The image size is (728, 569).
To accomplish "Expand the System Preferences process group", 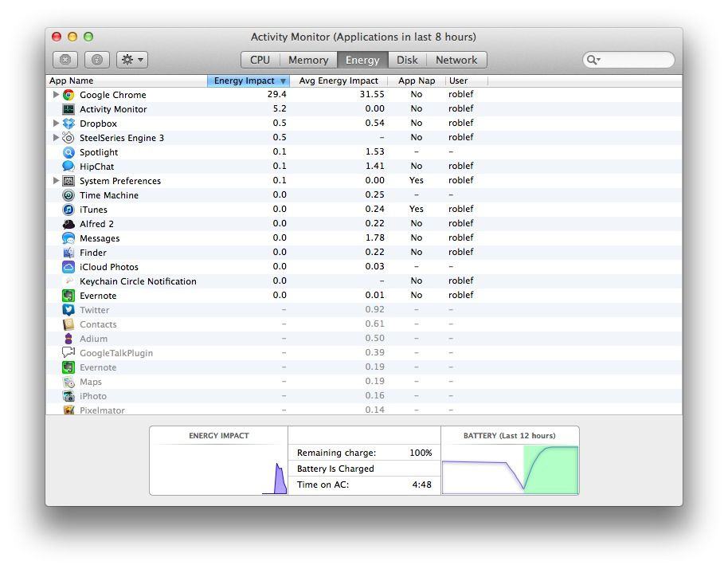I will click(56, 180).
